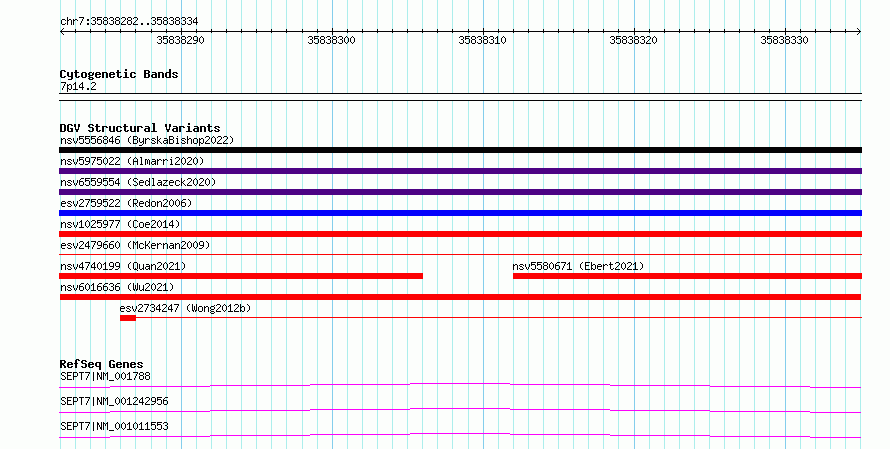The height and width of the screenshot is (449, 890).
Task: Click the thin red esv2479660 line
Action: (460, 254)
